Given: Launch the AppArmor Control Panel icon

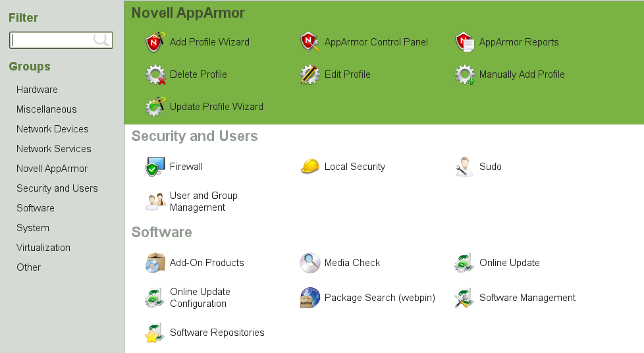Looking at the screenshot, I should pos(309,42).
